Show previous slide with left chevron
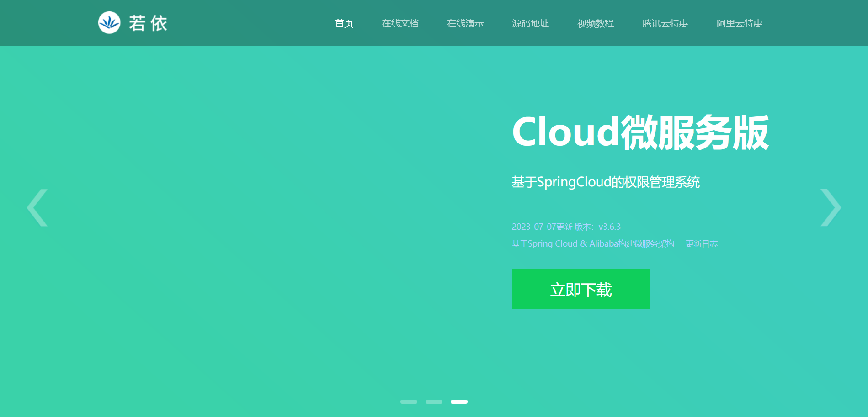The image size is (868, 417). 37,208
